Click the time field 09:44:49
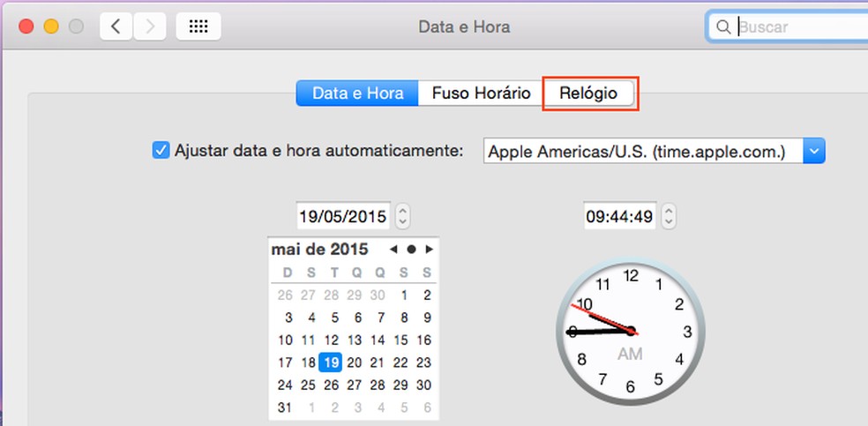The image size is (868, 426). [x=619, y=216]
